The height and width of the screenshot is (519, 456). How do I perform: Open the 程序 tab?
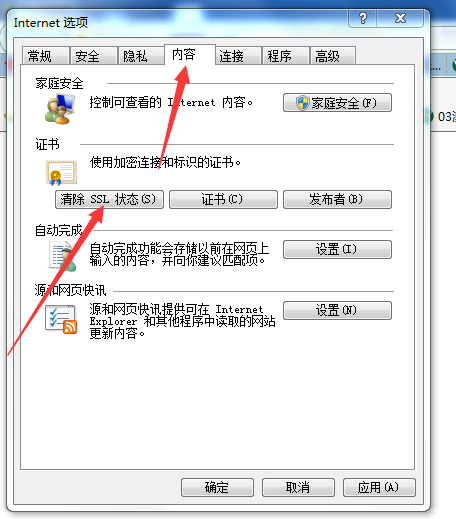coord(286,56)
